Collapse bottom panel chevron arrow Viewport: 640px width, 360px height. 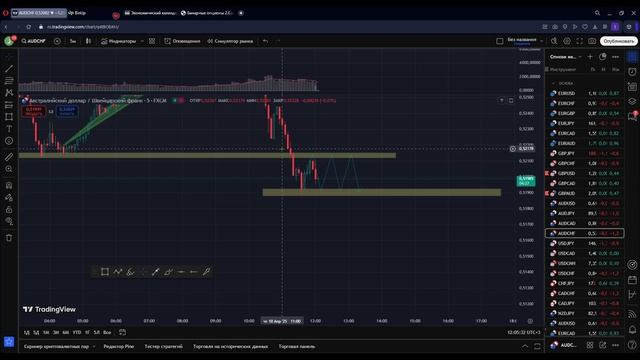[525, 347]
